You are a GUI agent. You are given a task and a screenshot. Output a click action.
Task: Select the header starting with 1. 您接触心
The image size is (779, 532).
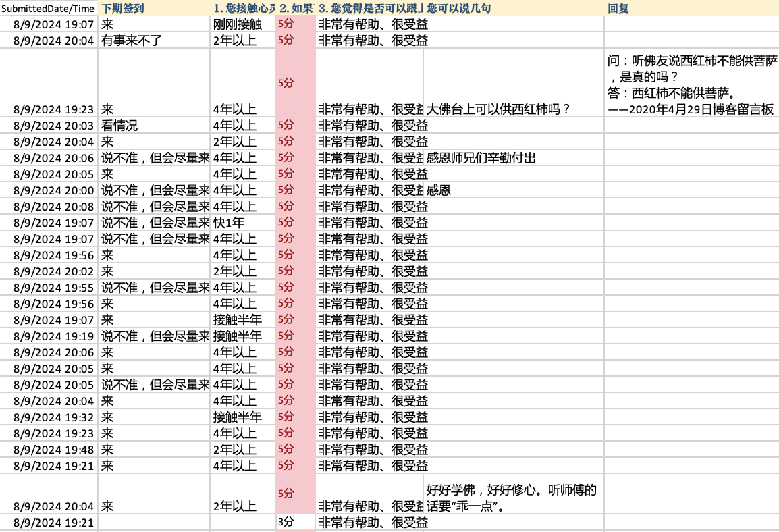pos(244,9)
